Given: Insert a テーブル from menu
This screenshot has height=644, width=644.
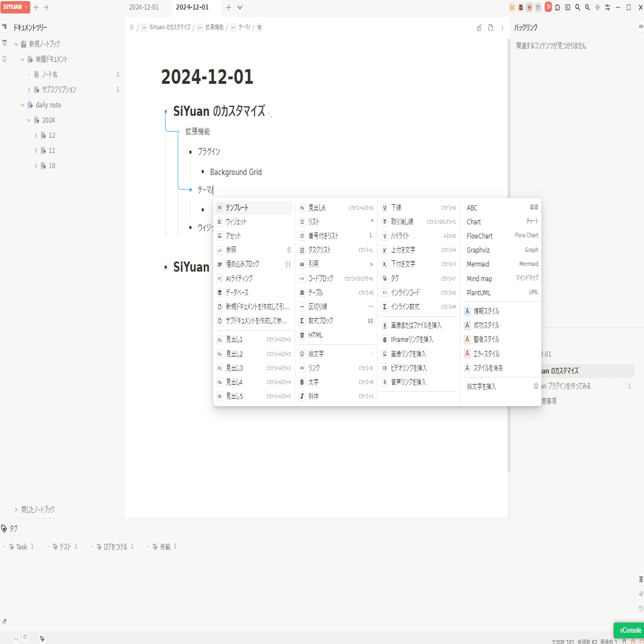Looking at the screenshot, I should tap(336, 293).
